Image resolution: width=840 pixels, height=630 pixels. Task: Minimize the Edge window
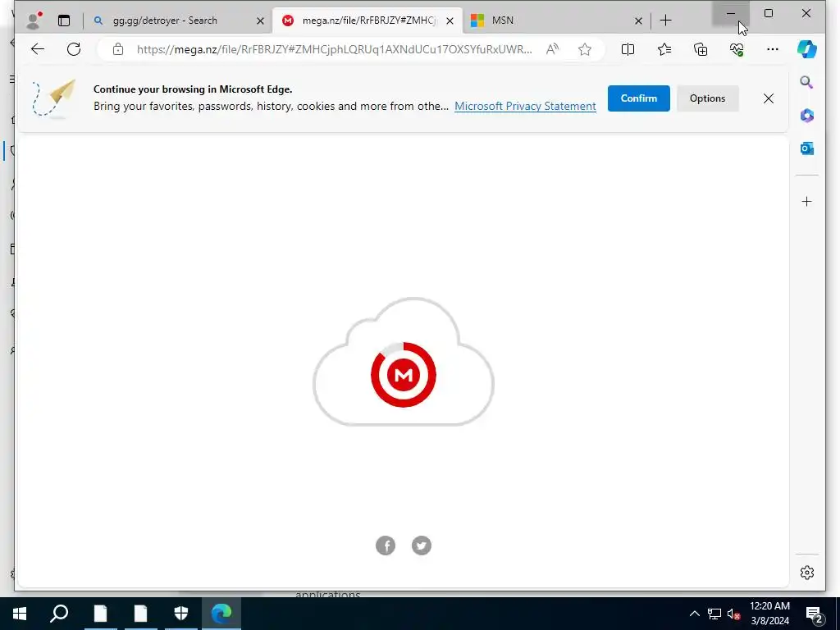(x=731, y=13)
